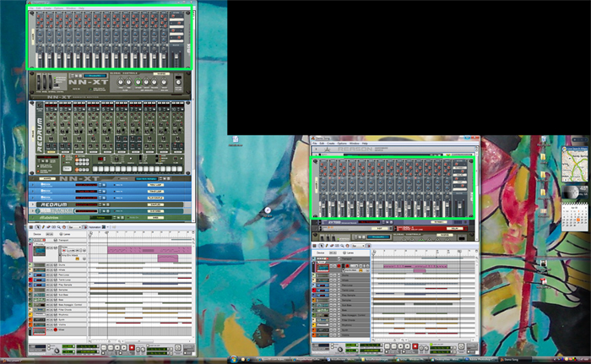This screenshot has width=591, height=364.
Task: Fold the Transport track in left sequencer
Action: pyautogui.click(x=30, y=240)
